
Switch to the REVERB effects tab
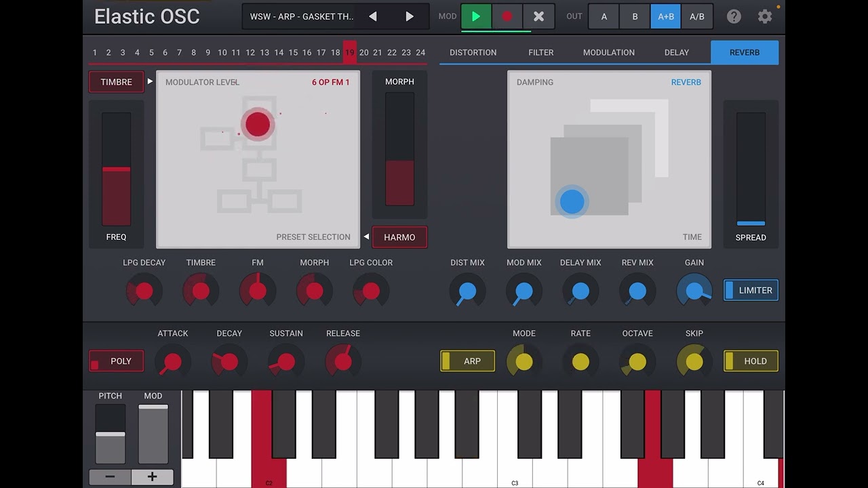745,52
